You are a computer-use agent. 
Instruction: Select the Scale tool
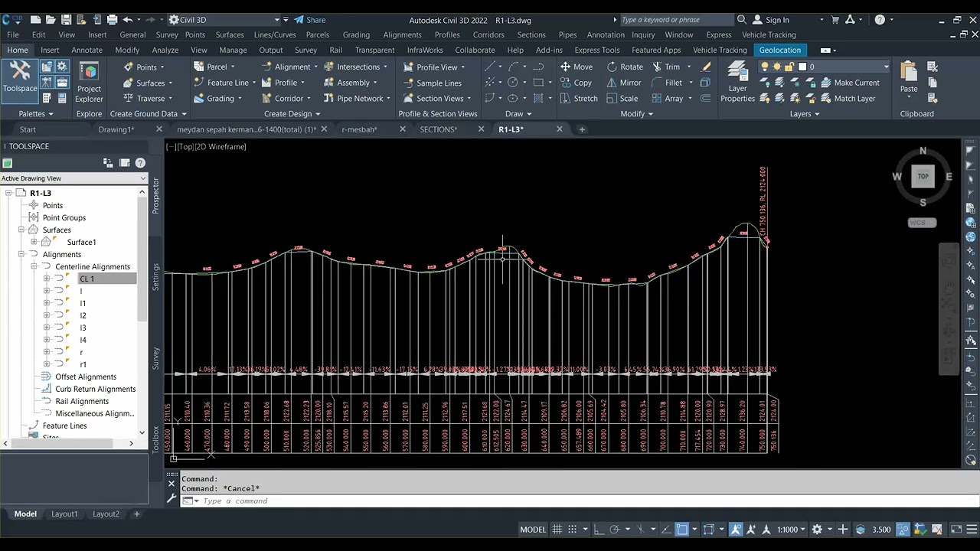coord(623,98)
